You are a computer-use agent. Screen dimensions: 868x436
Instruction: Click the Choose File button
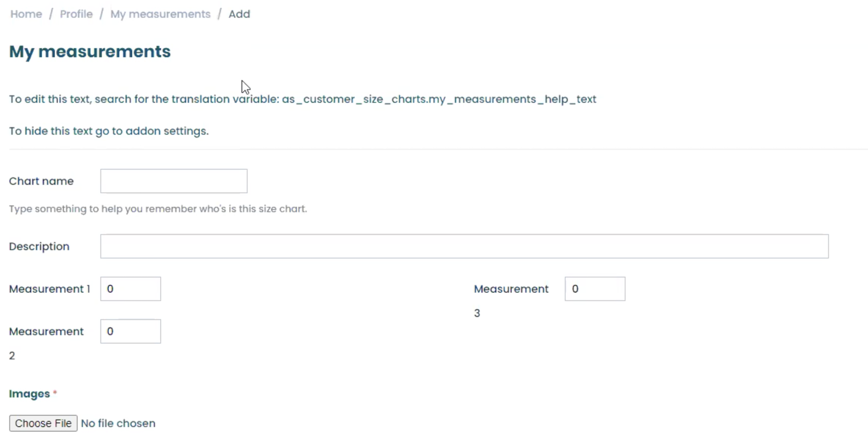tap(43, 423)
